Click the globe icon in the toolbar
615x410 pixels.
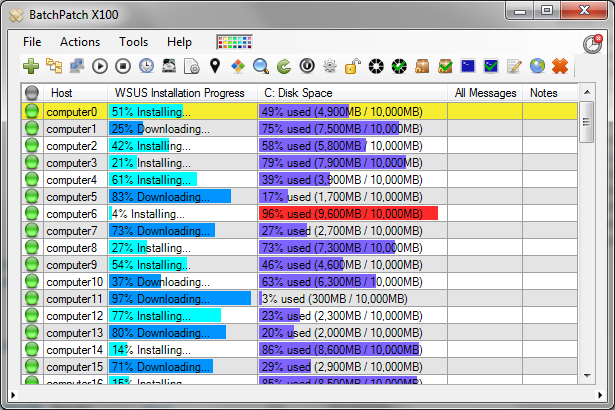coord(537,66)
